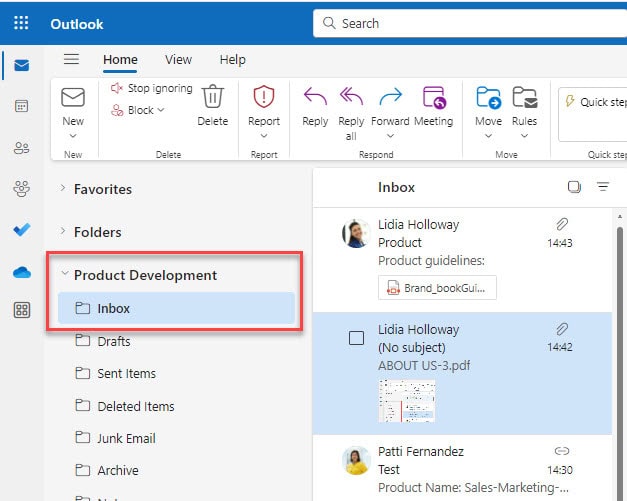
Task: Click the link icon on Patti's email
Action: pyautogui.click(x=562, y=451)
